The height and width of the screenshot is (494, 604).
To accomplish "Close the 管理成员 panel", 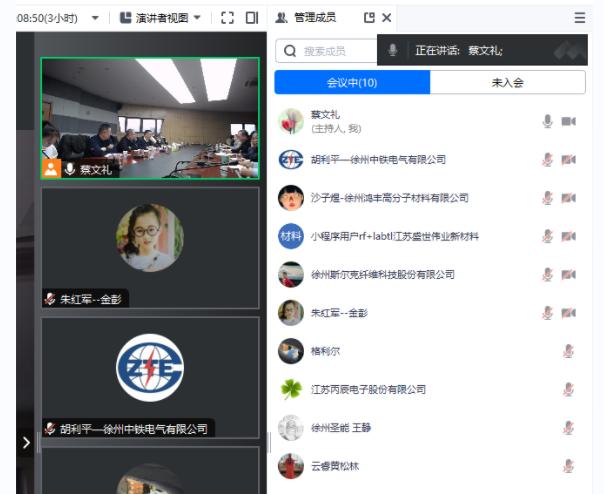I will [x=386, y=18].
